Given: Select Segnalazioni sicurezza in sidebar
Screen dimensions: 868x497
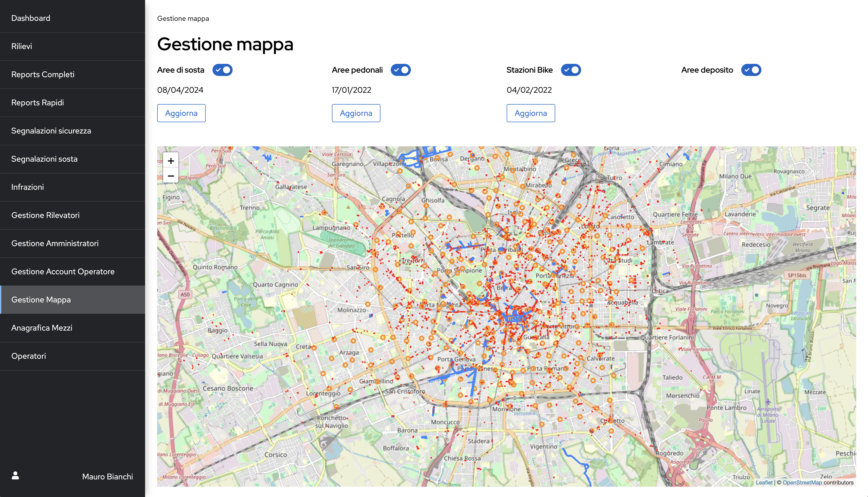Looking at the screenshot, I should pos(51,131).
